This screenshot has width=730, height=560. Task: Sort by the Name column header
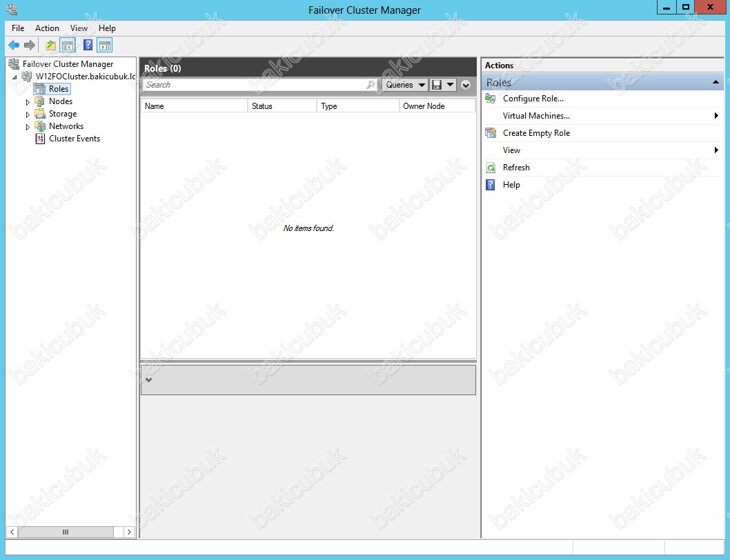pyautogui.click(x=194, y=106)
